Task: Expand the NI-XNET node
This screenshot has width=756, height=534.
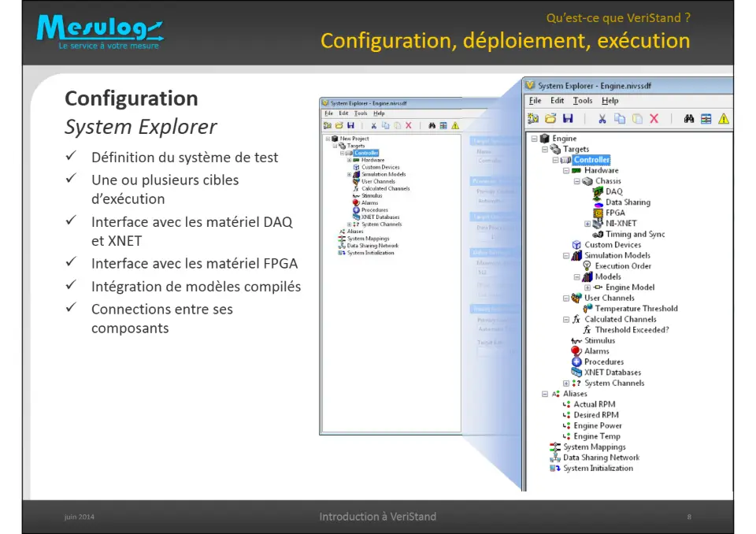Action: point(587,224)
